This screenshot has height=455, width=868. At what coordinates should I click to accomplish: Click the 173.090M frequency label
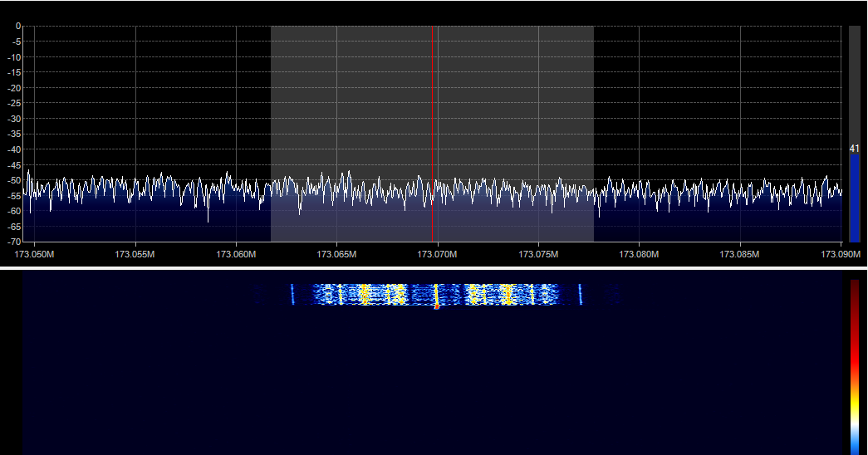click(x=841, y=254)
